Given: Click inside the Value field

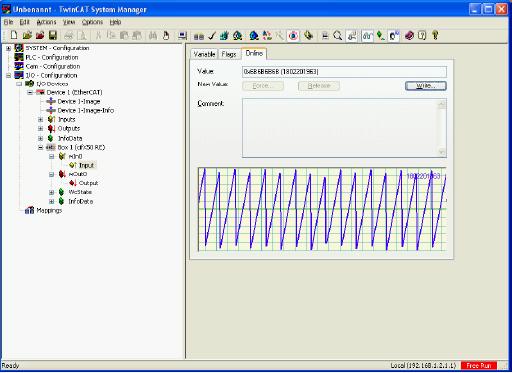Looking at the screenshot, I should tap(344, 72).
